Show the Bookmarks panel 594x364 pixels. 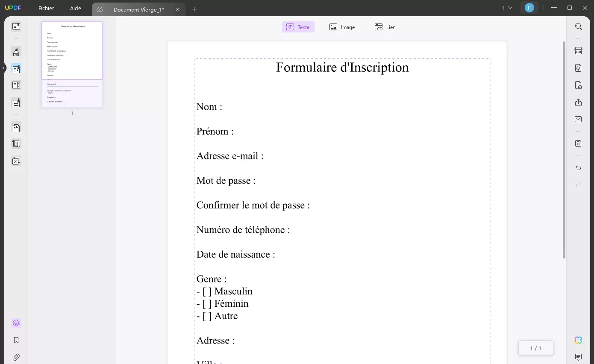(x=16, y=340)
